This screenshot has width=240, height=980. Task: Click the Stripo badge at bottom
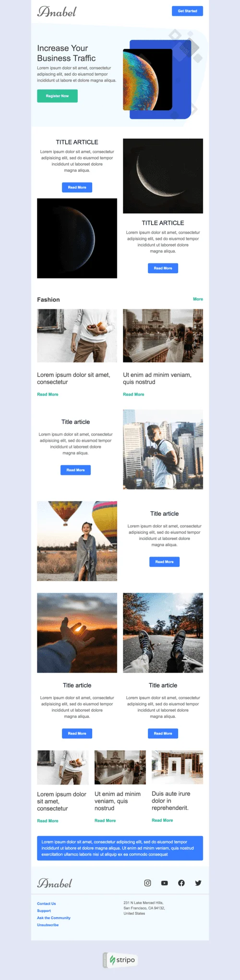[x=120, y=960]
